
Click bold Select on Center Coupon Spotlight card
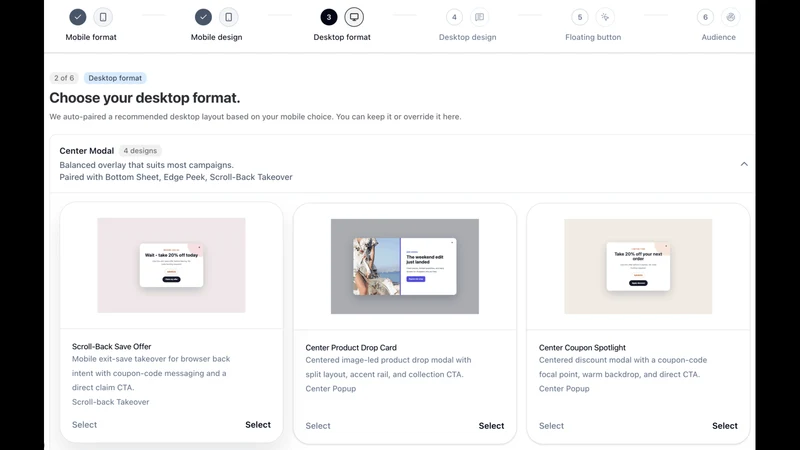pos(725,426)
